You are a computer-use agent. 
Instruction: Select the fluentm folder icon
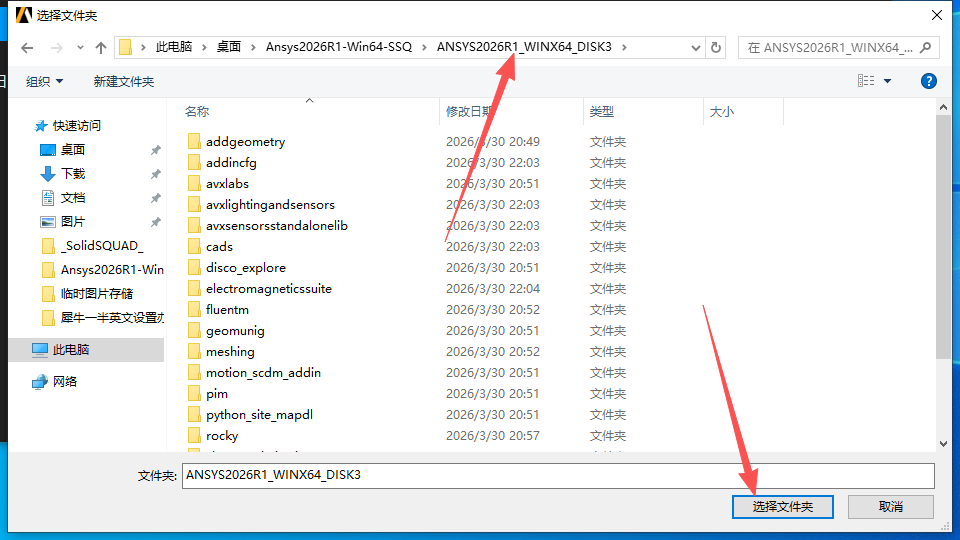coord(194,309)
